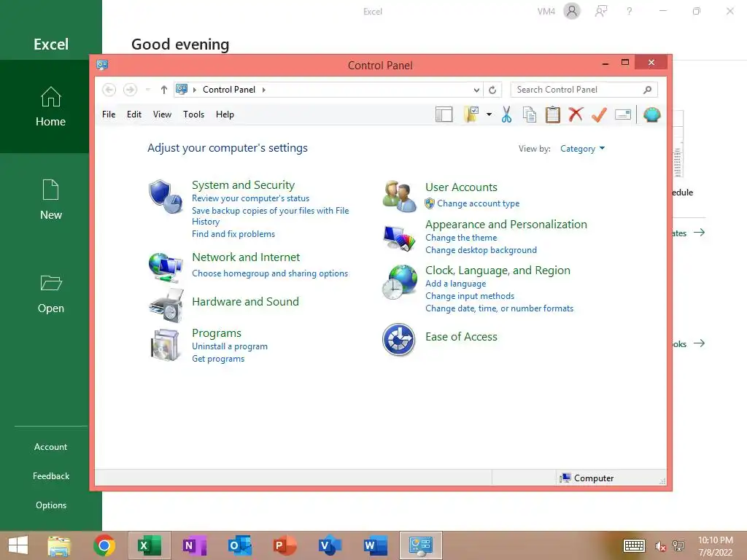
Task: Click the Control Panel breadcrumb text
Action: click(229, 90)
